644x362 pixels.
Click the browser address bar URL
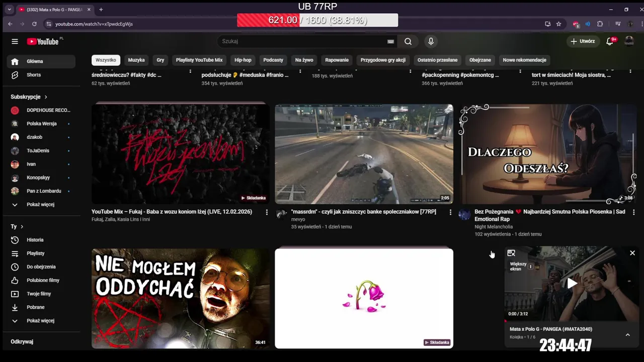[94, 24]
